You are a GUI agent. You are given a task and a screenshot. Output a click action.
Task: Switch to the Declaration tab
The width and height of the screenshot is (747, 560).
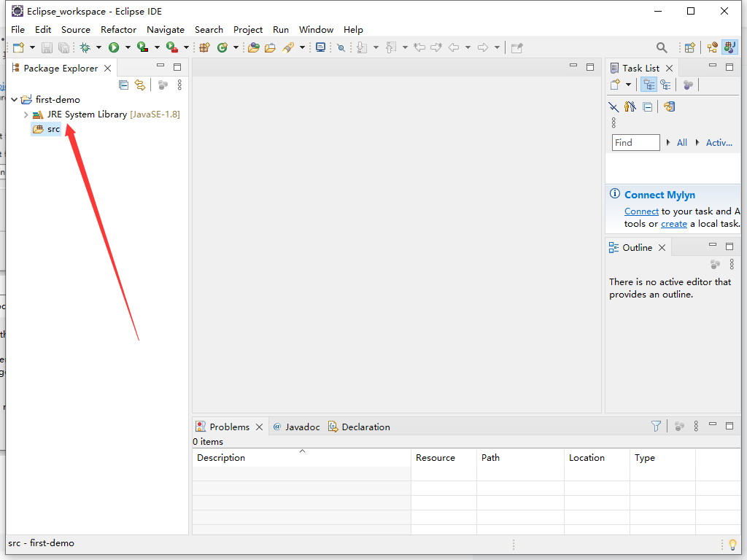click(359, 427)
